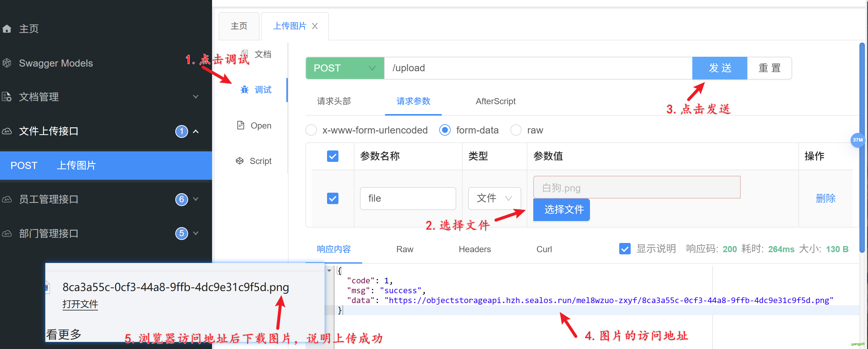The height and width of the screenshot is (349, 868).
Task: Click the 查看更多 text in download popup
Action: point(64,335)
